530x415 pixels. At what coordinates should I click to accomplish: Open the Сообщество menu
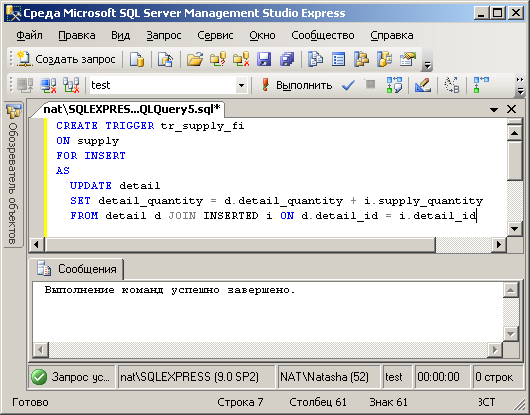coord(323,35)
